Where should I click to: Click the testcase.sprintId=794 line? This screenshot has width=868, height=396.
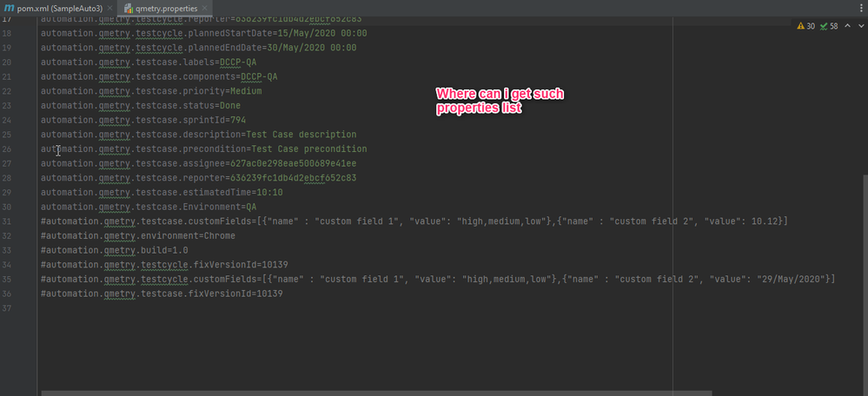143,120
